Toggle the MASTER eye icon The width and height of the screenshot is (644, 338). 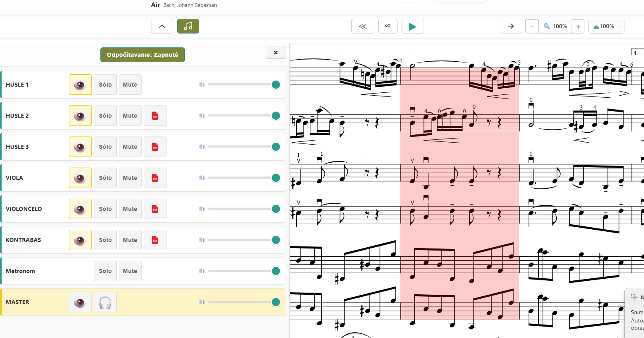80,302
